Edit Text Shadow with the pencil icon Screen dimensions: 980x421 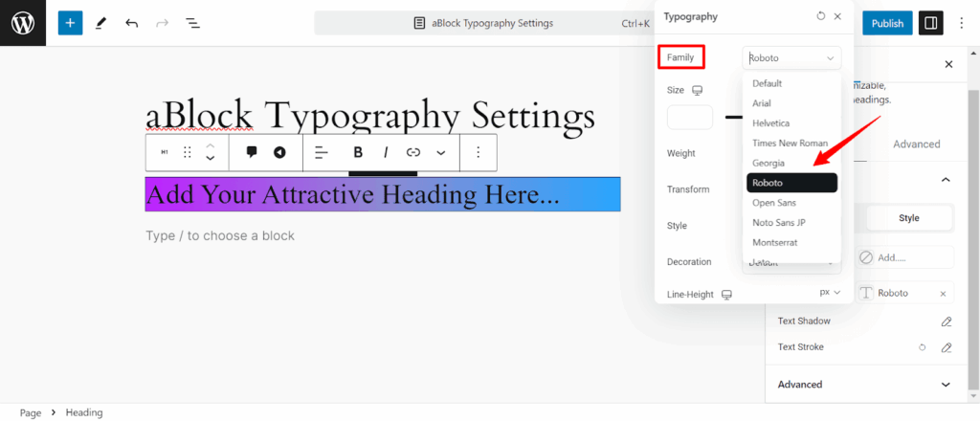pos(947,321)
